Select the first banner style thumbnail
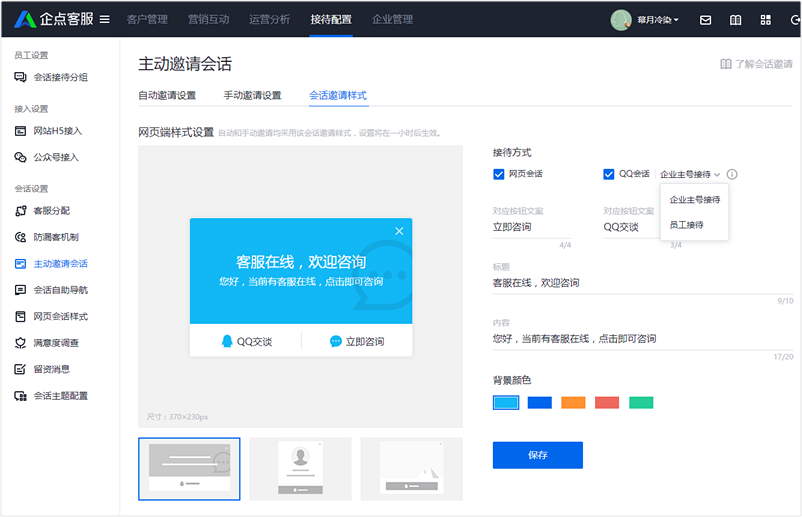The height and width of the screenshot is (517, 802). click(189, 469)
